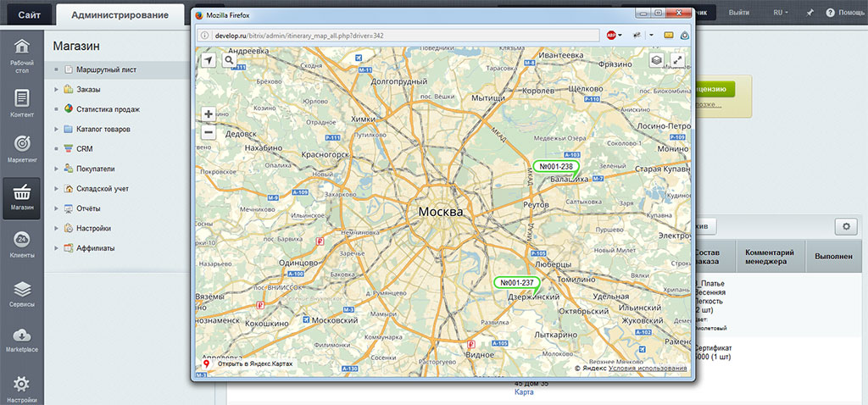This screenshot has height=405, width=868.
Task: Go to Marketplace in the sidebar
Action: 22,339
